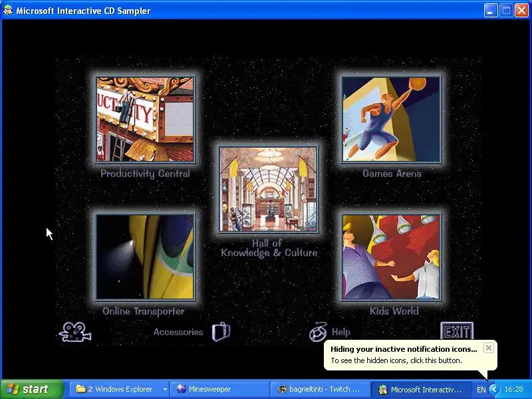Click the Hall of Knowledge & Culture label
532x399 pixels.
click(269, 248)
